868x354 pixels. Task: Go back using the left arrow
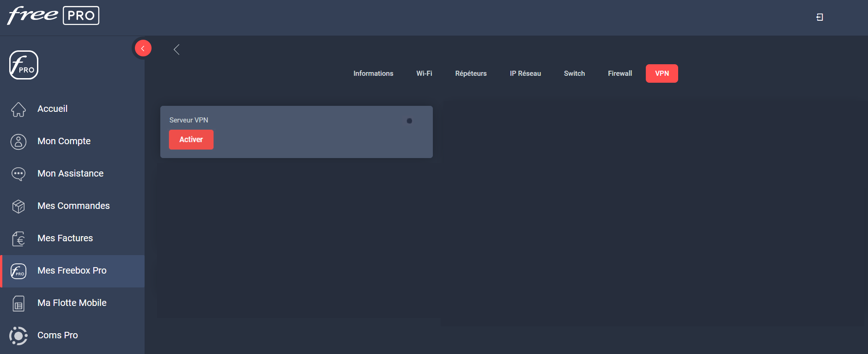176,49
